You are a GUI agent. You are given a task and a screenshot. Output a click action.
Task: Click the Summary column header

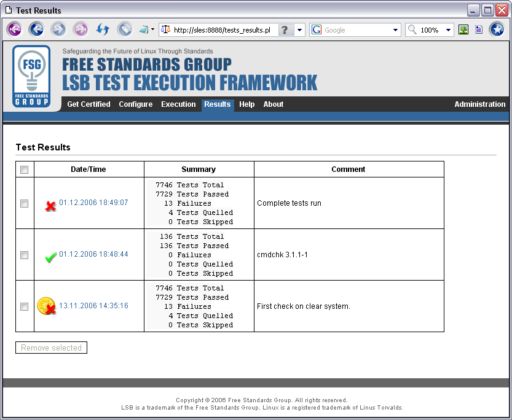(x=199, y=169)
